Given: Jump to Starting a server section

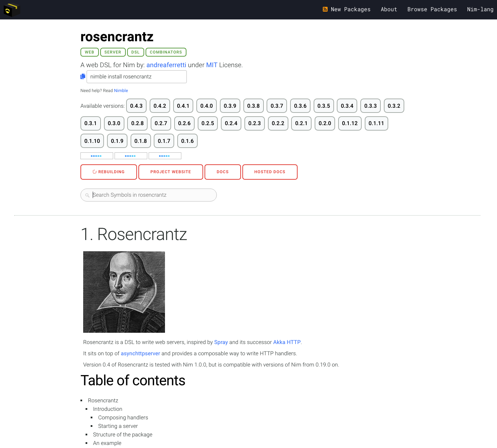Looking at the screenshot, I should click(118, 426).
